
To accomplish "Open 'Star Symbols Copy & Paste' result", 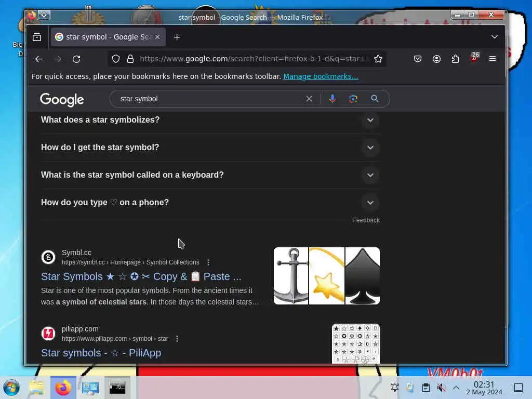I will click(141, 276).
